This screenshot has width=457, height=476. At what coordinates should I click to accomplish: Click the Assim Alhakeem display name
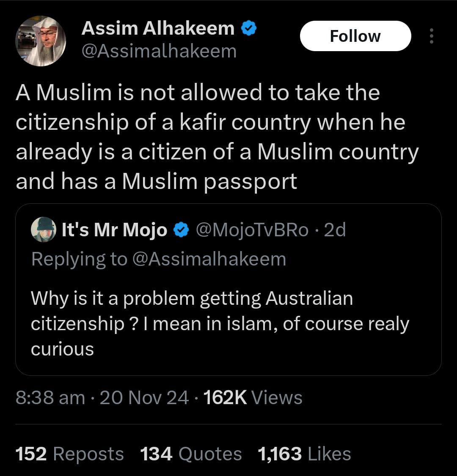158,28
